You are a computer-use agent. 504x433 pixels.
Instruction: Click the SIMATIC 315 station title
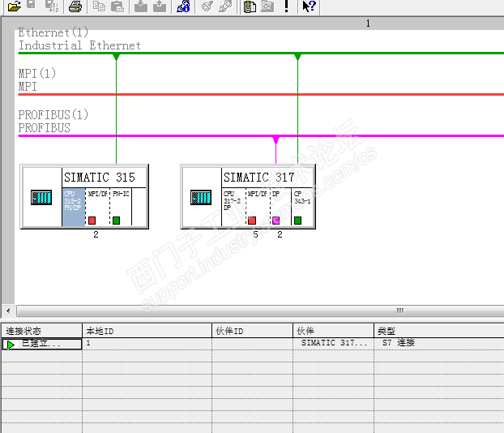tap(100, 178)
